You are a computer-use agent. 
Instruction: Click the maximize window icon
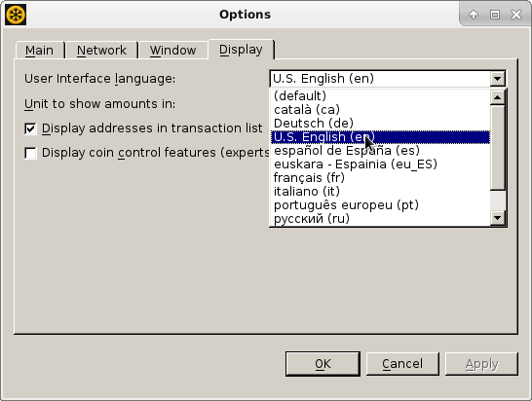point(495,15)
